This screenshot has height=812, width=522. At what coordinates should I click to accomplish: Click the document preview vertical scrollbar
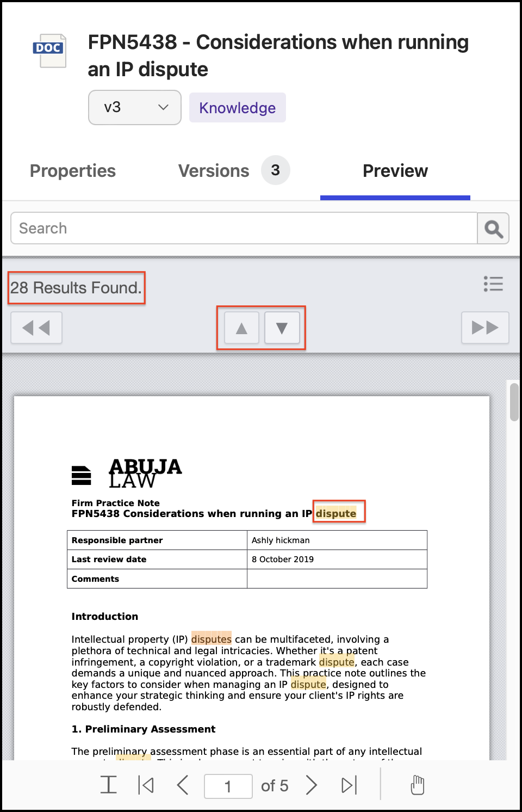click(514, 403)
